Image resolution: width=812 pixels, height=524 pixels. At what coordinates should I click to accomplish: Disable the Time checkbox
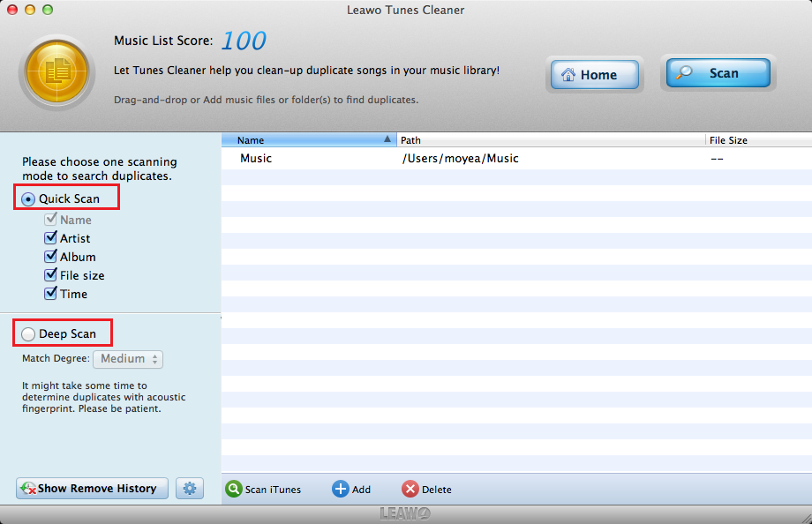click(51, 294)
